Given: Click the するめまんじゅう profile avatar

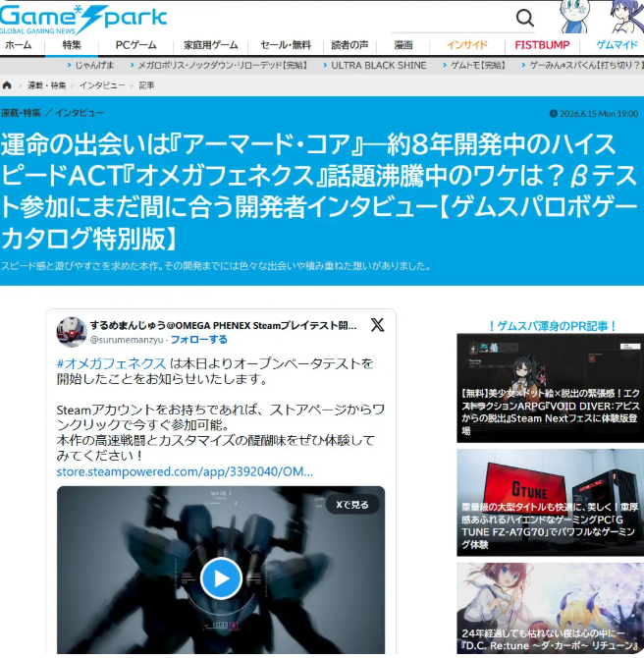Looking at the screenshot, I should (x=72, y=332).
